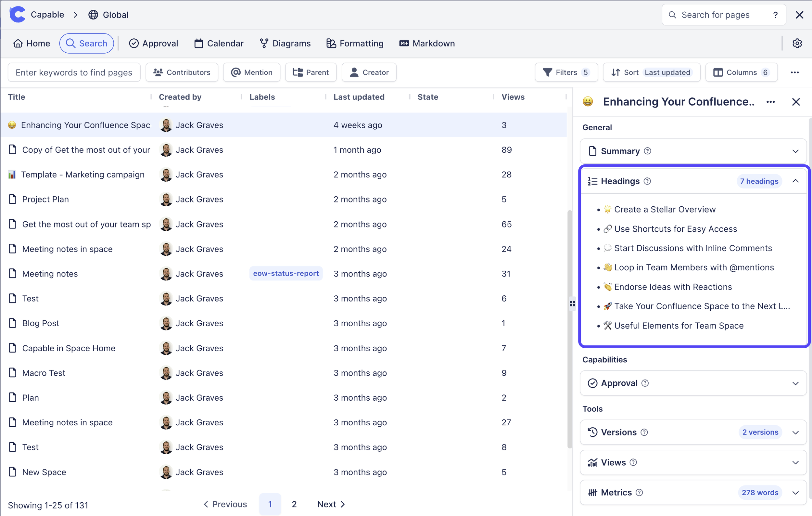The image size is (812, 516).
Task: Open the Markdown tab
Action: click(x=427, y=43)
